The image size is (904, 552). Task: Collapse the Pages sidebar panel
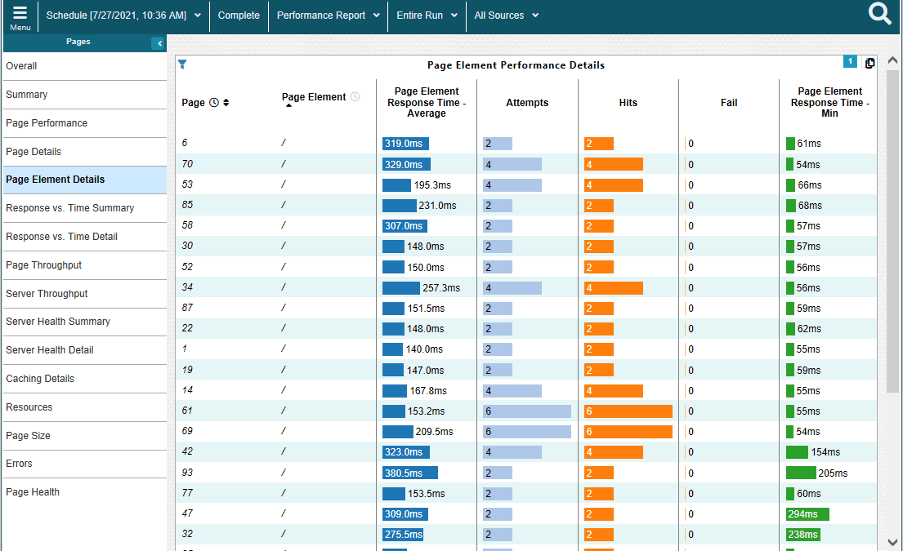tap(158, 43)
